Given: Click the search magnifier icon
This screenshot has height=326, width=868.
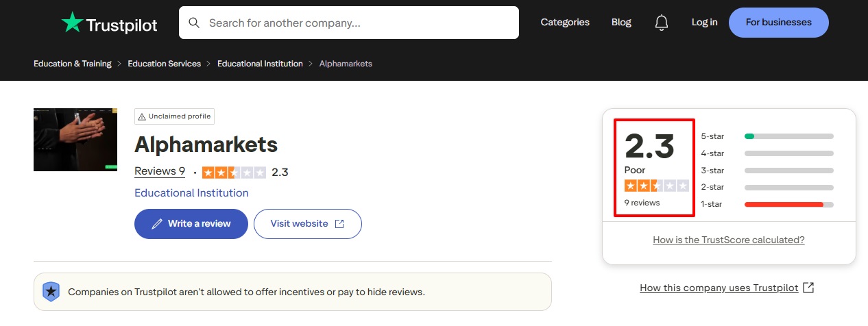Looking at the screenshot, I should click(x=194, y=23).
